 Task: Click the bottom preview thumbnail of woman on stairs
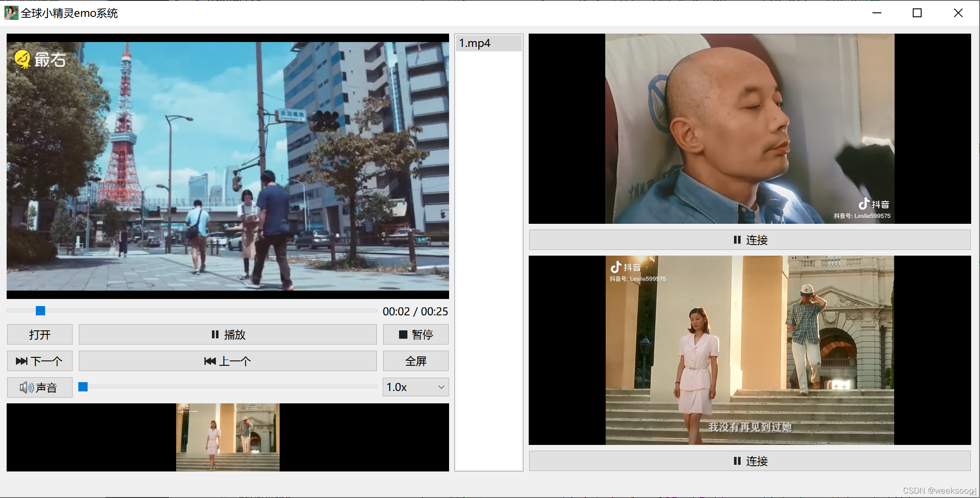(228, 437)
